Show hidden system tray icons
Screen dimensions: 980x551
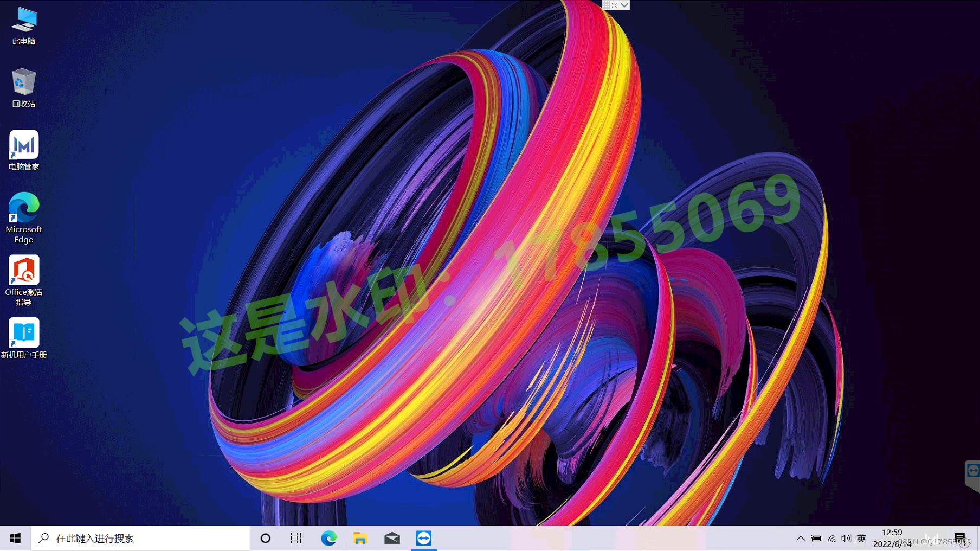click(x=800, y=539)
